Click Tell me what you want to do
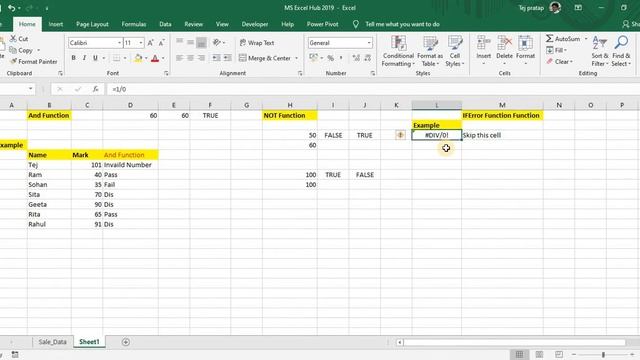This screenshot has height=360, width=640. pos(402,24)
